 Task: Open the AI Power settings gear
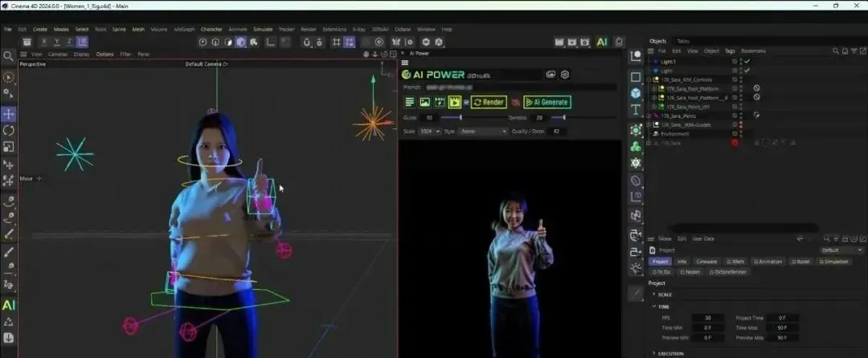565,75
